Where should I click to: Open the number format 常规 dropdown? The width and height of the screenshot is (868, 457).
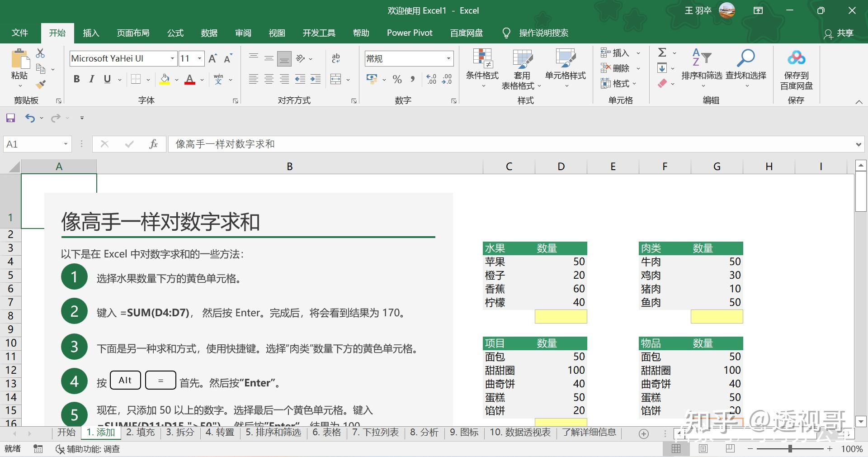point(448,58)
